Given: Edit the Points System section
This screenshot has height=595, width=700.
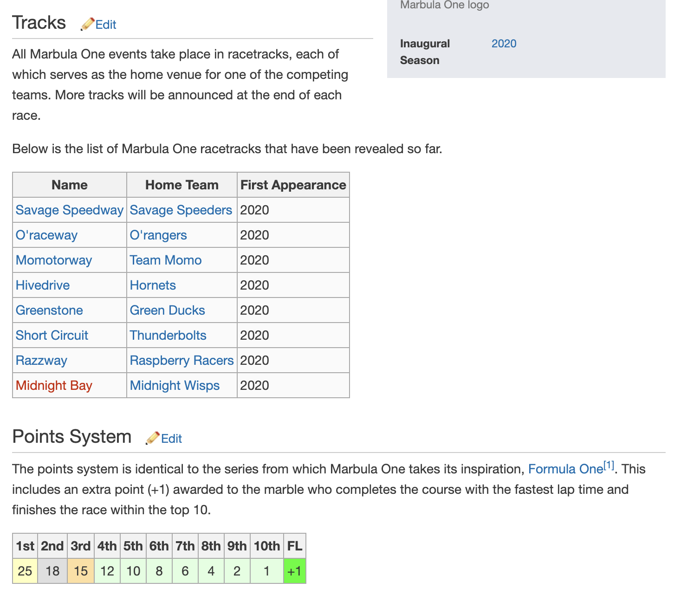Looking at the screenshot, I should pos(172,439).
